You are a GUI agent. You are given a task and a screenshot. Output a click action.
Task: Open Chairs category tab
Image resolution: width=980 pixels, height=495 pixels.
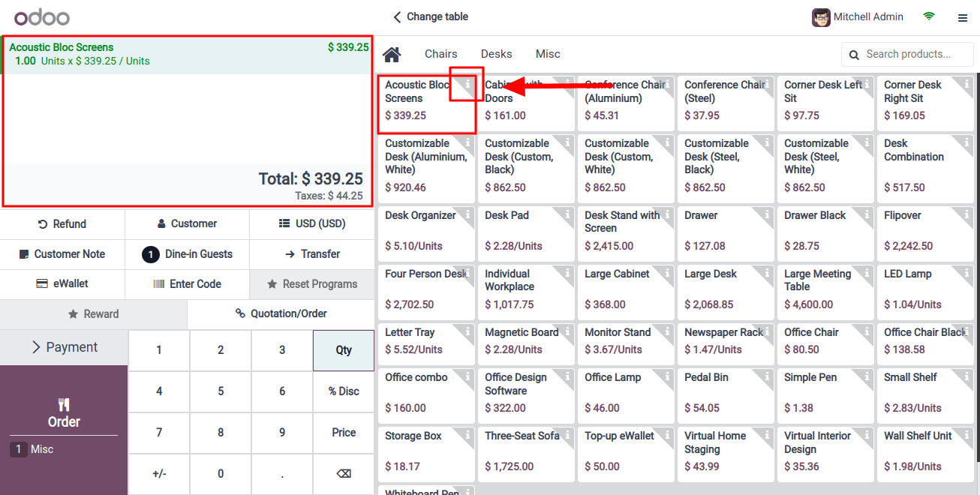click(441, 54)
